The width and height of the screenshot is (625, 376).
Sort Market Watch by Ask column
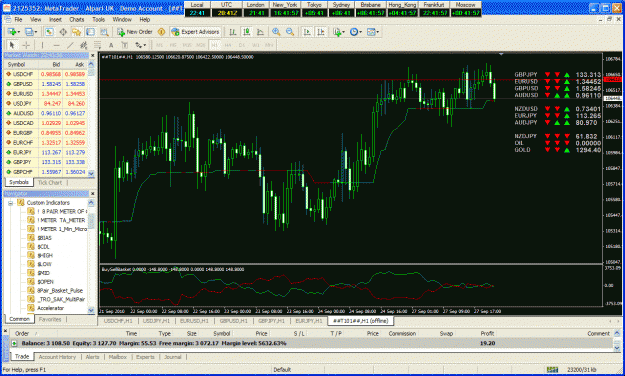(x=75, y=65)
